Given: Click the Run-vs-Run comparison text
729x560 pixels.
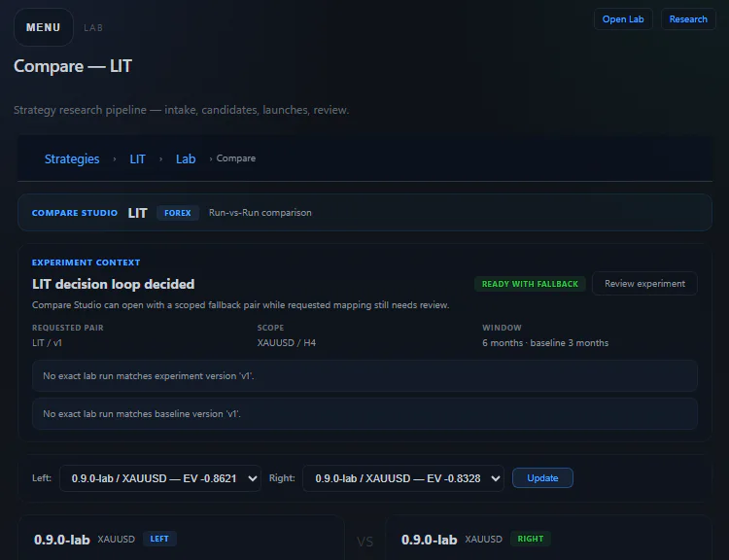Looking at the screenshot, I should pyautogui.click(x=260, y=213).
